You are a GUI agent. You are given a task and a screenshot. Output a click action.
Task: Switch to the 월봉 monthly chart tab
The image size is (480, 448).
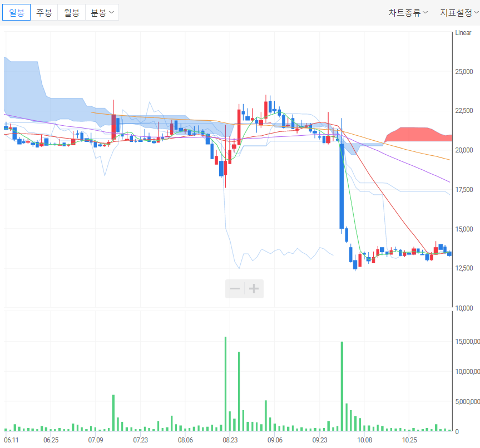pyautogui.click(x=72, y=13)
